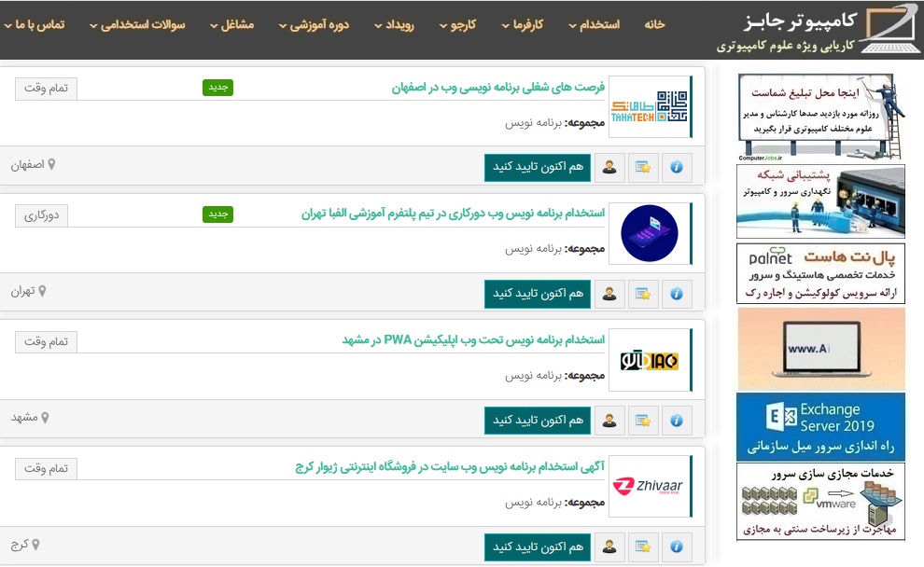Click the green جدید badge on Isfahan job
This screenshot has width=924, height=567.
coord(217,88)
